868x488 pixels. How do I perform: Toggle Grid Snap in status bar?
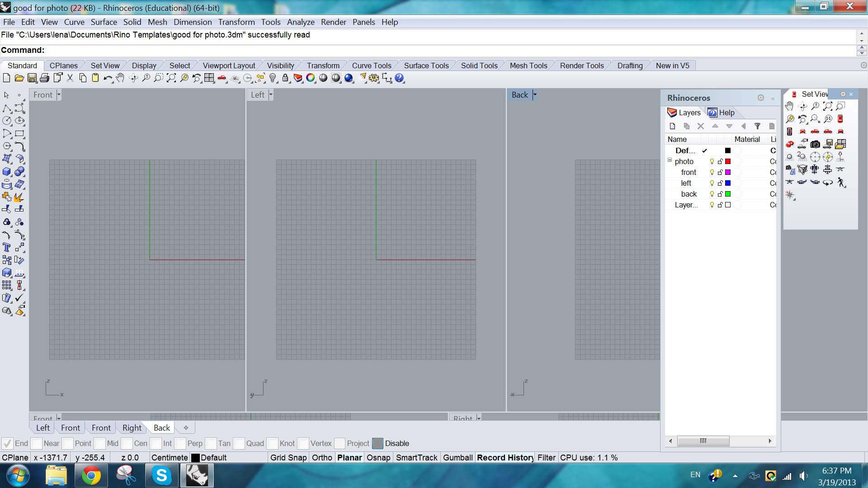click(x=288, y=458)
